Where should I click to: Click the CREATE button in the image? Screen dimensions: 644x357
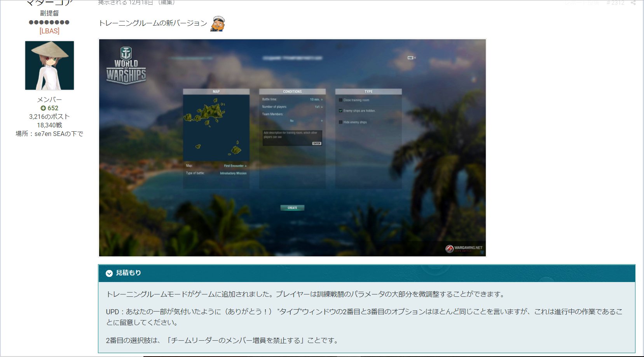pyautogui.click(x=292, y=208)
